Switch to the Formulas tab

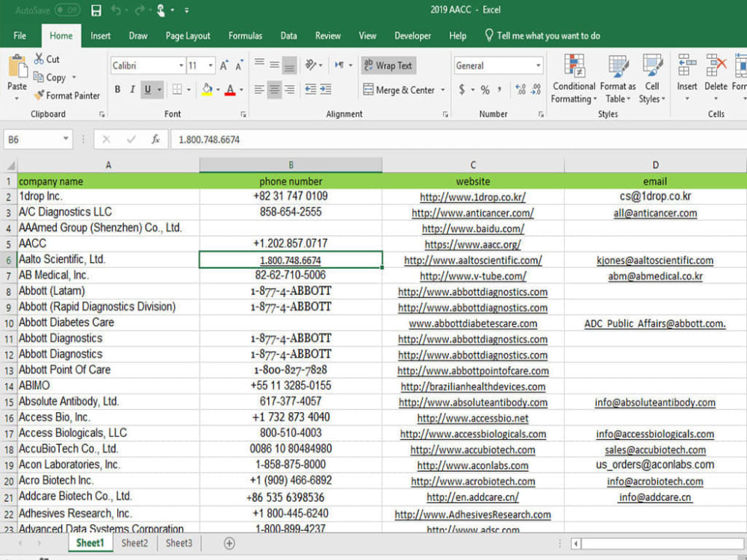click(x=245, y=36)
